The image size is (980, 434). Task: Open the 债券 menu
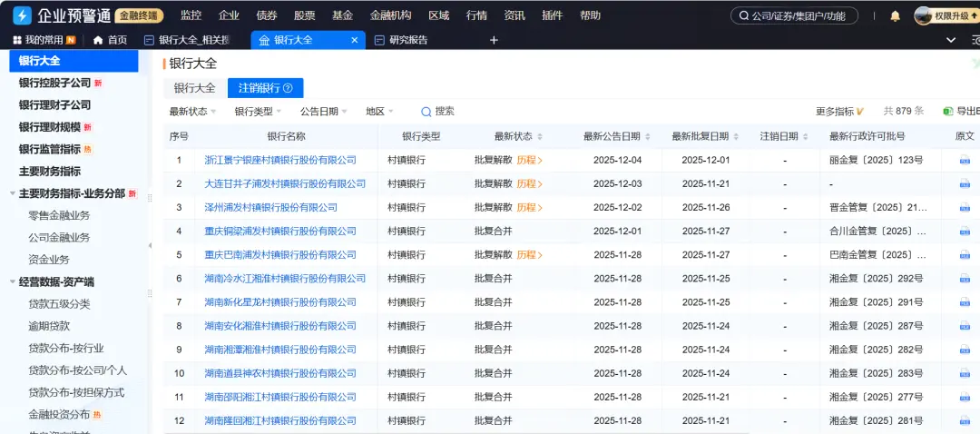pos(267,15)
